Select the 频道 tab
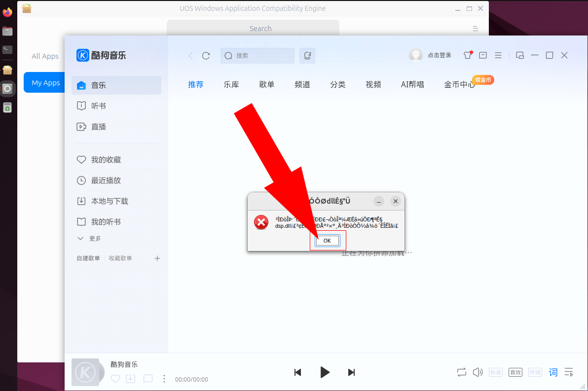Viewport: 588px width, 391px height. [302, 85]
